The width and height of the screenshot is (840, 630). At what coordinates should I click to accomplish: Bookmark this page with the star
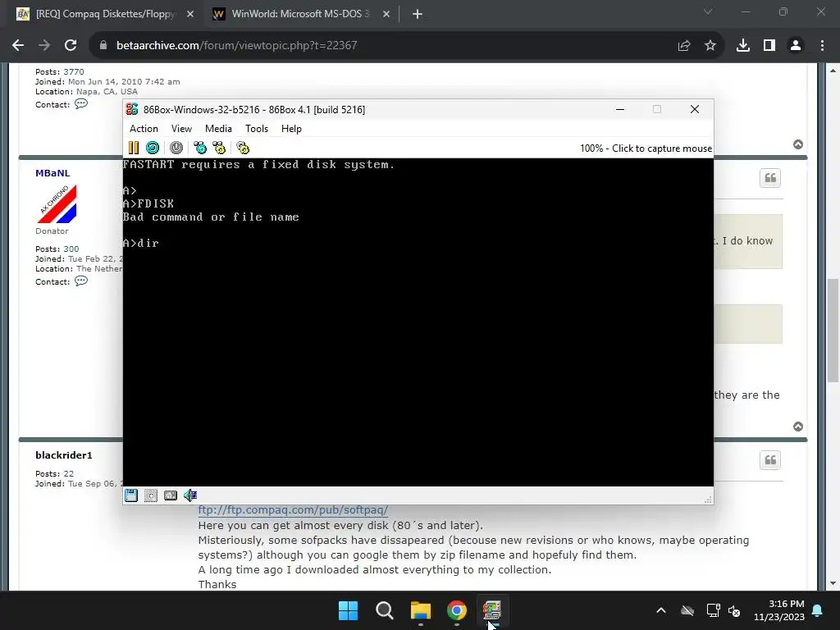point(710,46)
